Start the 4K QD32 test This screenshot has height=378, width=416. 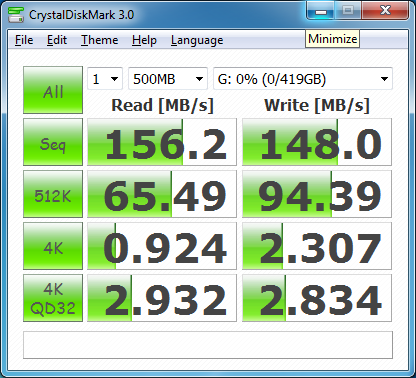point(53,298)
